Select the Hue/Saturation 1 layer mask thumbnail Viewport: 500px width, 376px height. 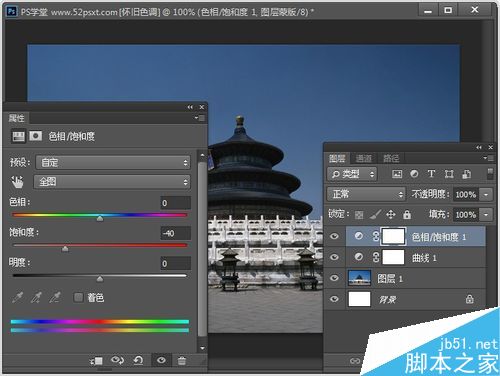tap(394, 236)
